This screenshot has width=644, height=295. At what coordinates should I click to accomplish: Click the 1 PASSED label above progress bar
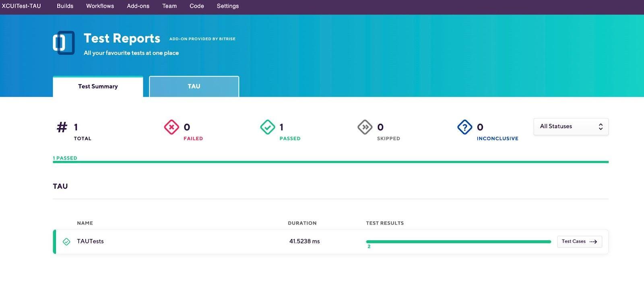[65, 158]
